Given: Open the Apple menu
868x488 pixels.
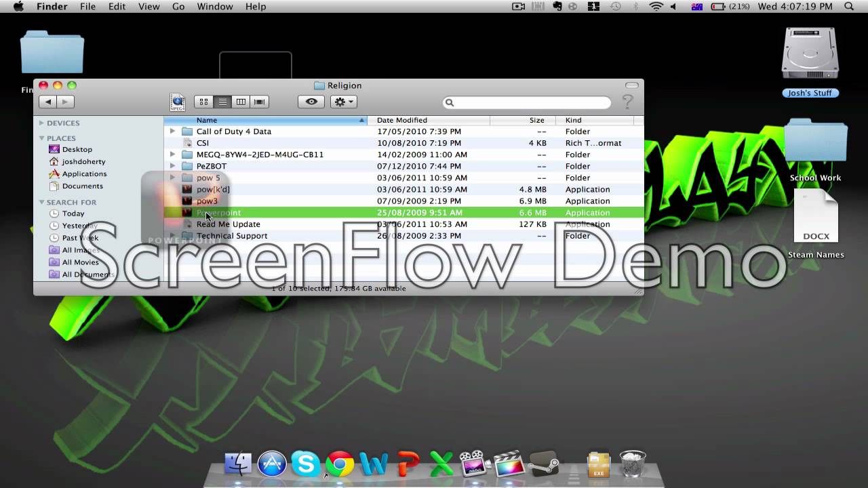Looking at the screenshot, I should (x=18, y=6).
